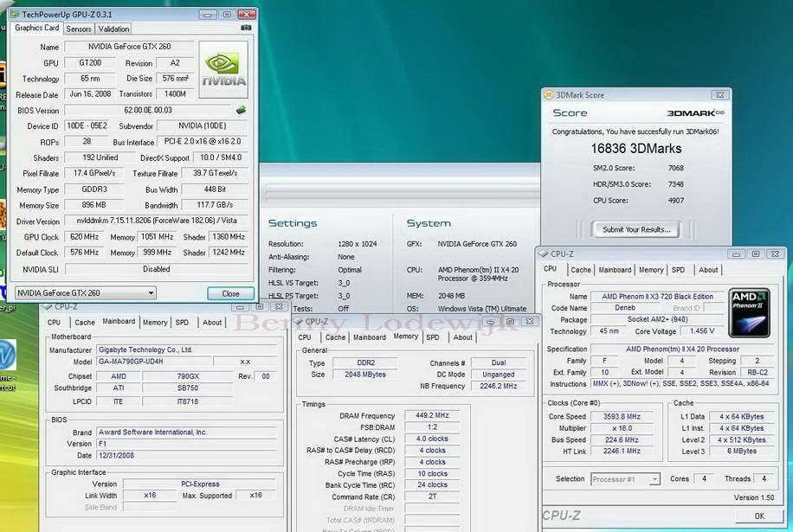Viewport: 793px width, 532px height.
Task: Select the Graphics Card tab in GPU-Z
Action: (37, 28)
